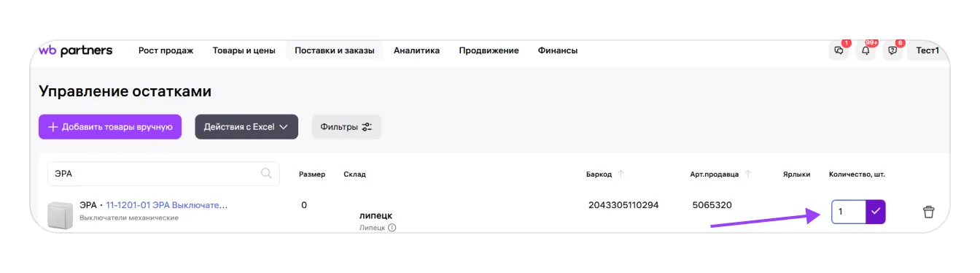Open the 11-1201-01 ЭРА Выключатель product link
Screen dimensions: 980x273
click(167, 205)
